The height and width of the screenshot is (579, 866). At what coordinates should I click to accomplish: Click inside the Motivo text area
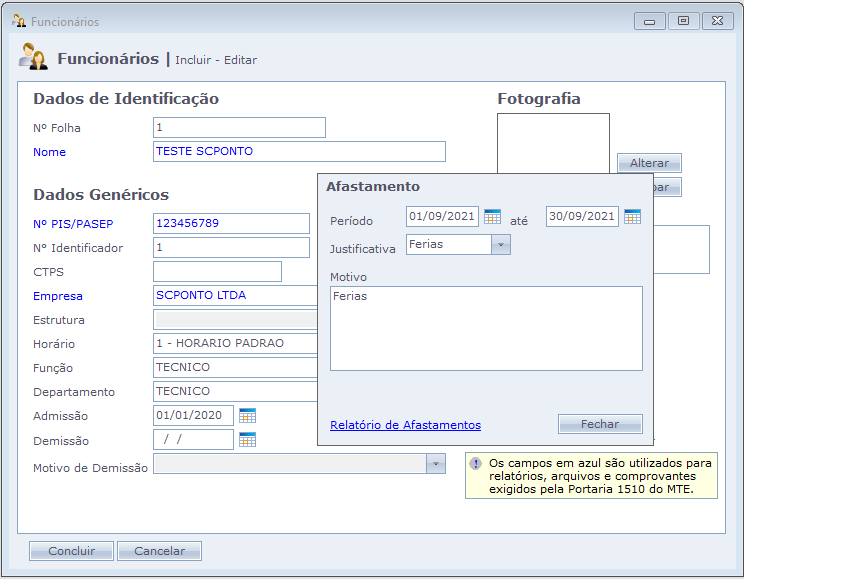tap(486, 328)
